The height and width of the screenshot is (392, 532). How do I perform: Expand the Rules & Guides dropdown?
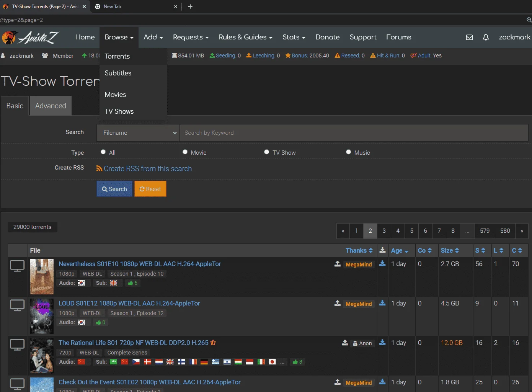point(245,37)
